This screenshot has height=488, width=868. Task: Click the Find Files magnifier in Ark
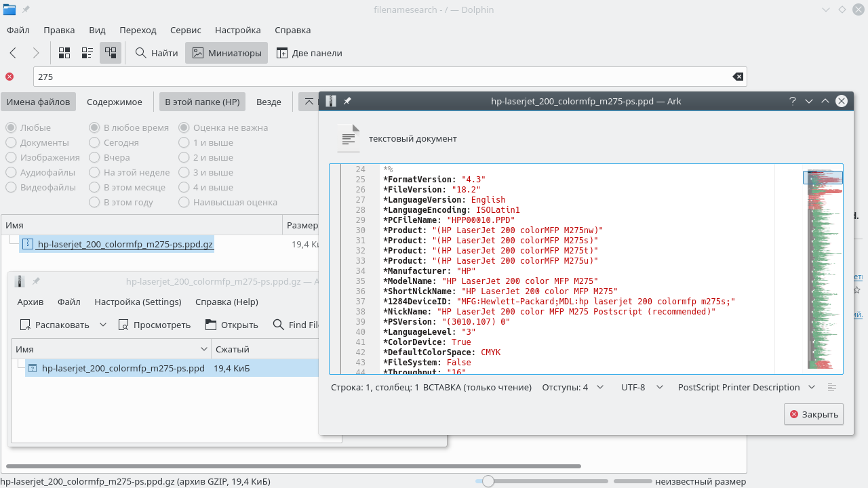(x=279, y=325)
